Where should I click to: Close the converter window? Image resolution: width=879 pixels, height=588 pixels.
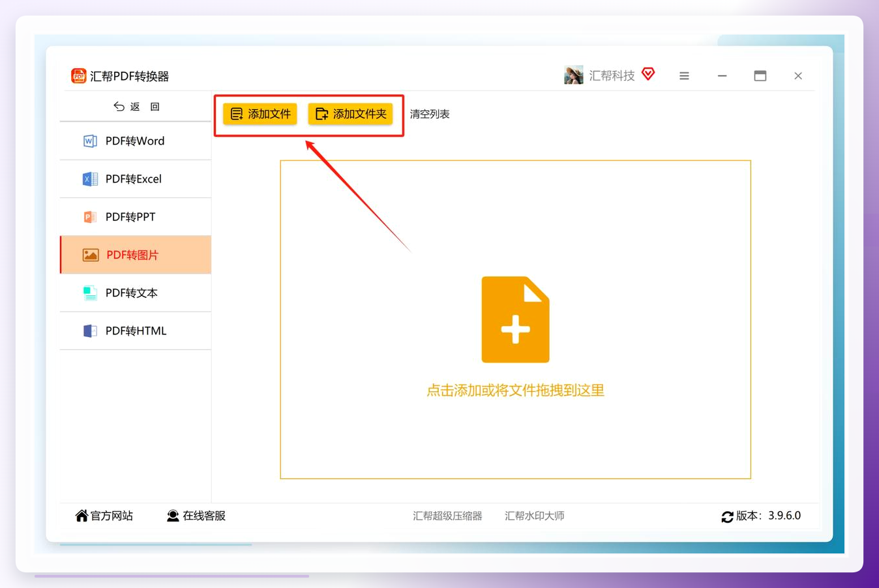tap(798, 76)
